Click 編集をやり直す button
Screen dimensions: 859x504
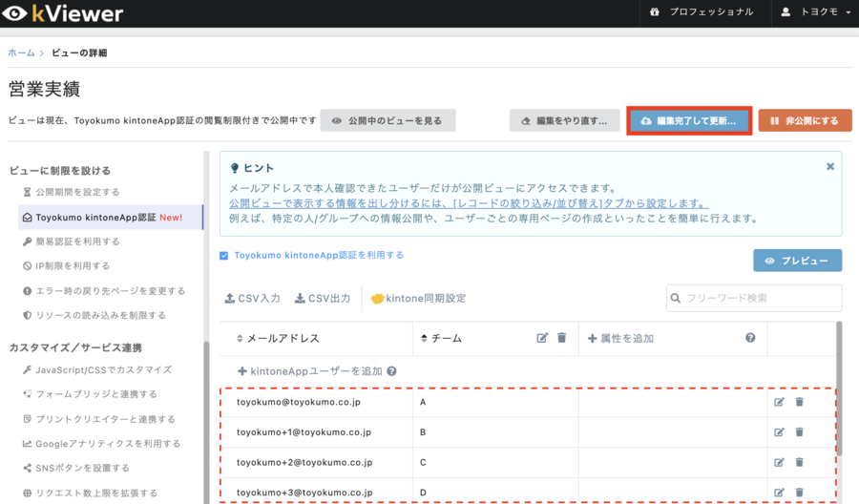[x=564, y=120]
